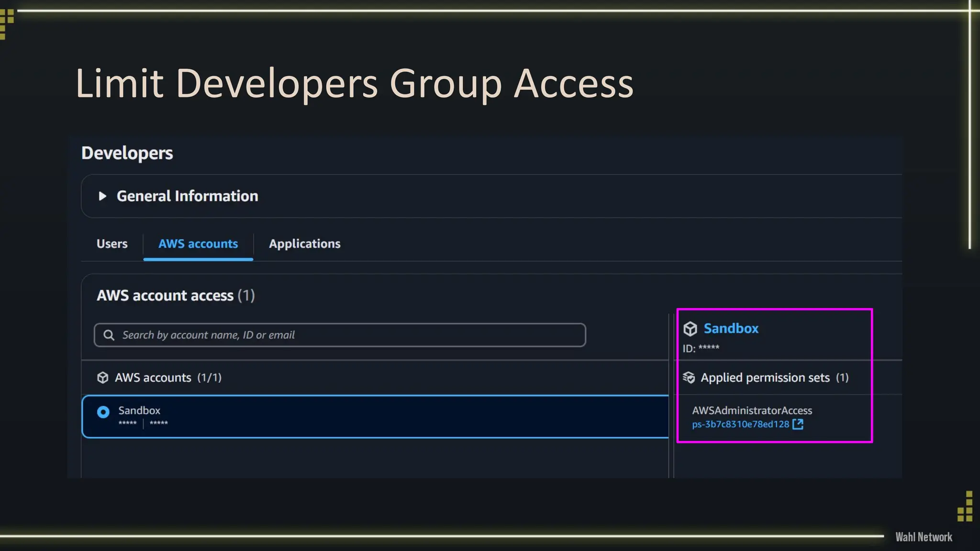The image size is (980, 551).
Task: Click the Applied permission sets (1) label
Action: point(774,377)
